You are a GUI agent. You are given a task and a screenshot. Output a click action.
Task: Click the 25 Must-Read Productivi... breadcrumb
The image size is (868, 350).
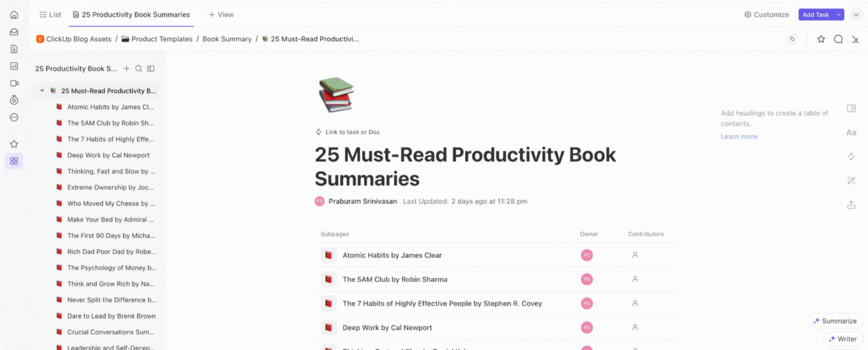tap(310, 39)
